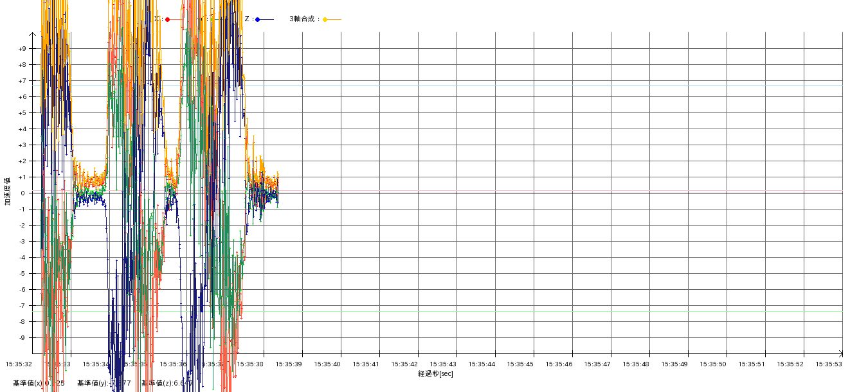Screen dimensions: 868x392
Task: Click the 基準値(y) baseline readout
Action: coord(104,383)
